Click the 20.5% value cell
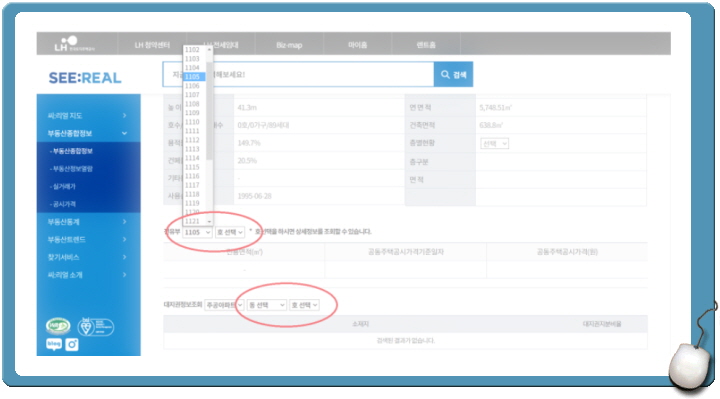 pos(247,161)
